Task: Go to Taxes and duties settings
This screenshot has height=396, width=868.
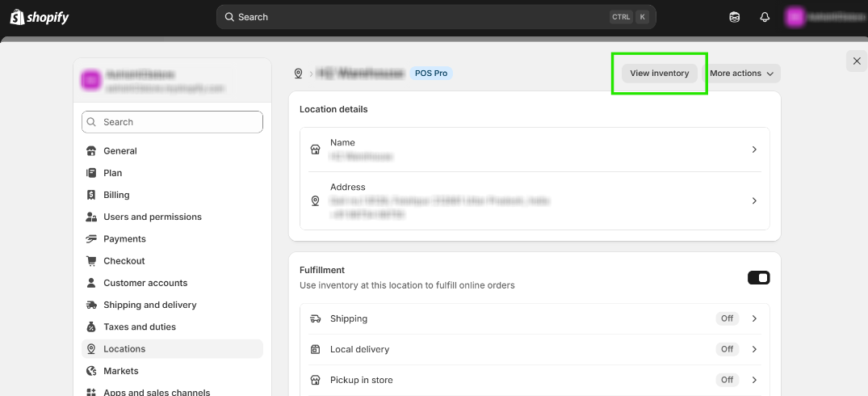Action: pyautogui.click(x=139, y=326)
